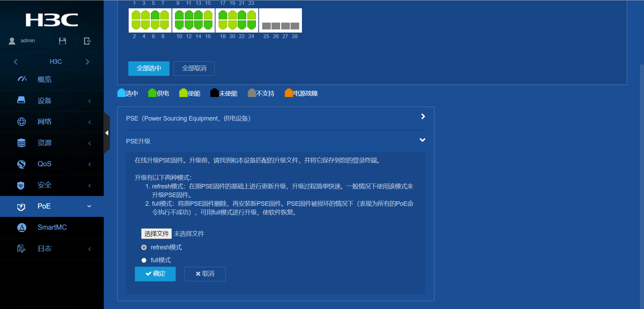This screenshot has height=309, width=644.
Task: Select port 2 on the device panel
Action: point(136,25)
